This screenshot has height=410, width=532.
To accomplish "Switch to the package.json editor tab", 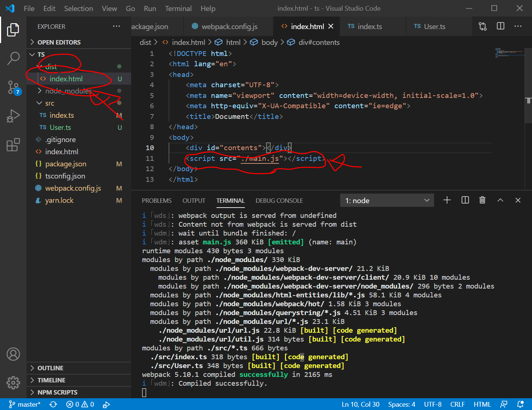I will (x=157, y=26).
